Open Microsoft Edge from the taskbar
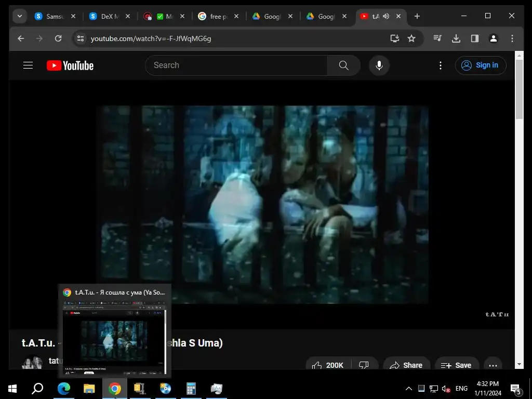Viewport: 532px width, 399px height. [63, 389]
